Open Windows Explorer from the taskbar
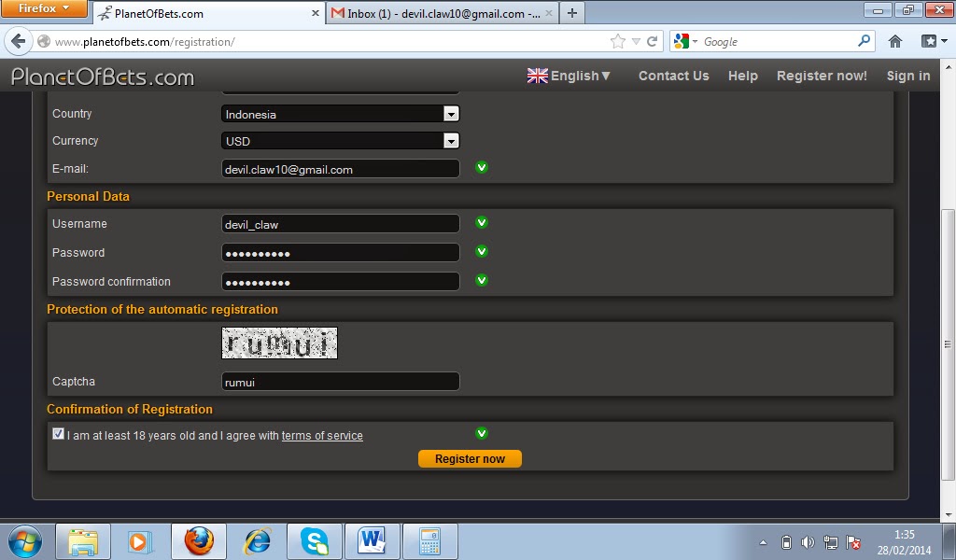This screenshot has width=956, height=560. tap(83, 541)
